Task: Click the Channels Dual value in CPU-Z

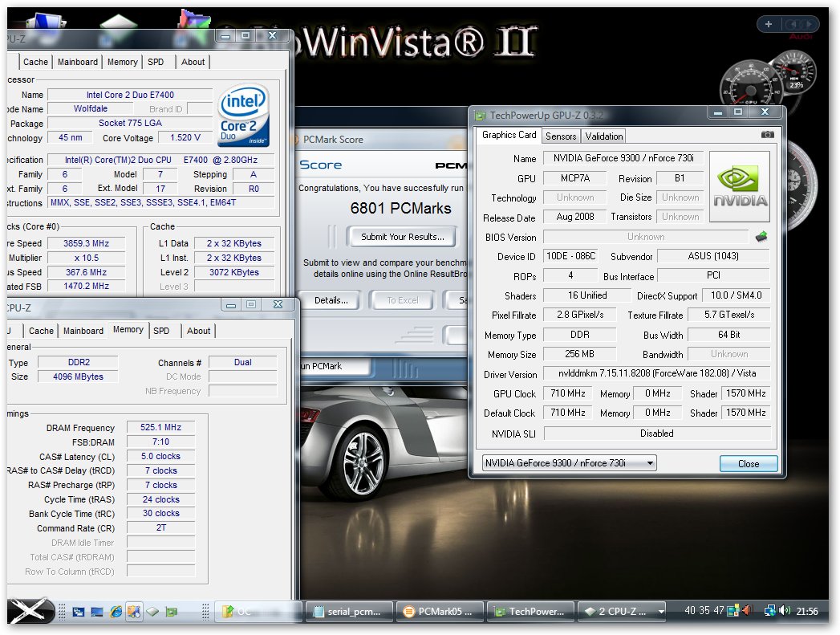Action: (242, 362)
